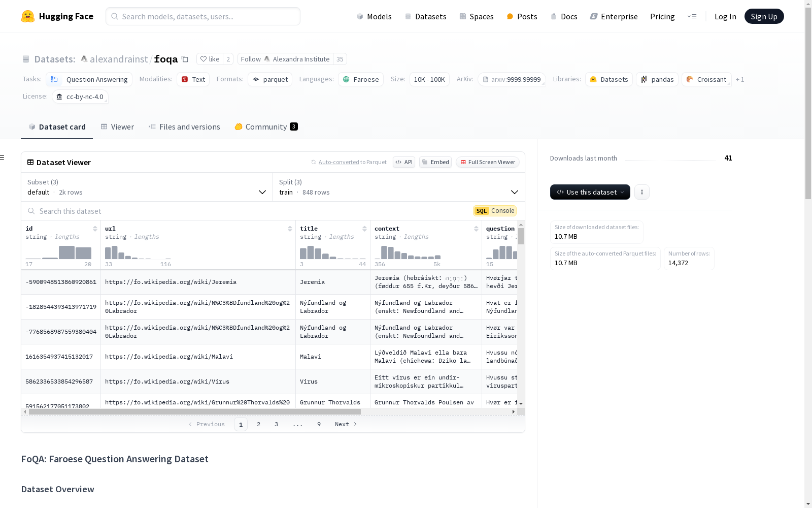Image resolution: width=812 pixels, height=508 pixels.
Task: Sort by id column icon
Action: click(x=95, y=229)
